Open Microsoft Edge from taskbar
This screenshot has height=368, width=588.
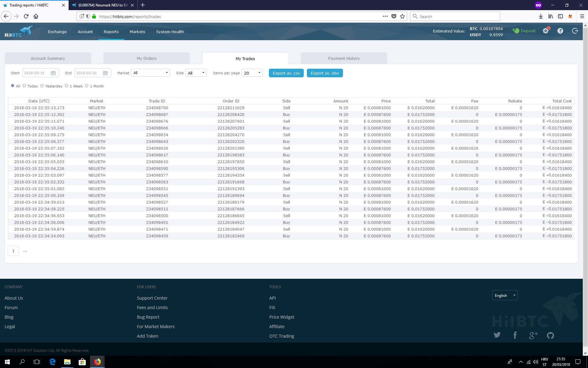pyautogui.click(x=52, y=362)
